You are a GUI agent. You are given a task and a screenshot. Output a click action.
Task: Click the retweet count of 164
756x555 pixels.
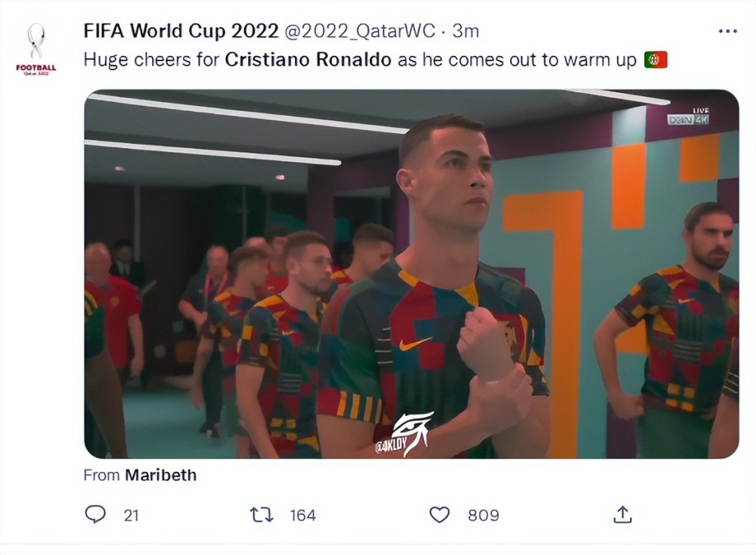click(x=302, y=516)
